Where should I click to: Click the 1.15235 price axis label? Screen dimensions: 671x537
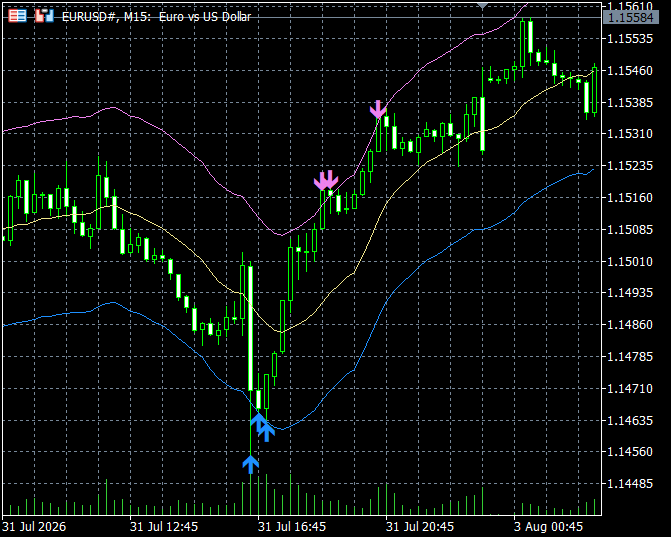(630, 166)
